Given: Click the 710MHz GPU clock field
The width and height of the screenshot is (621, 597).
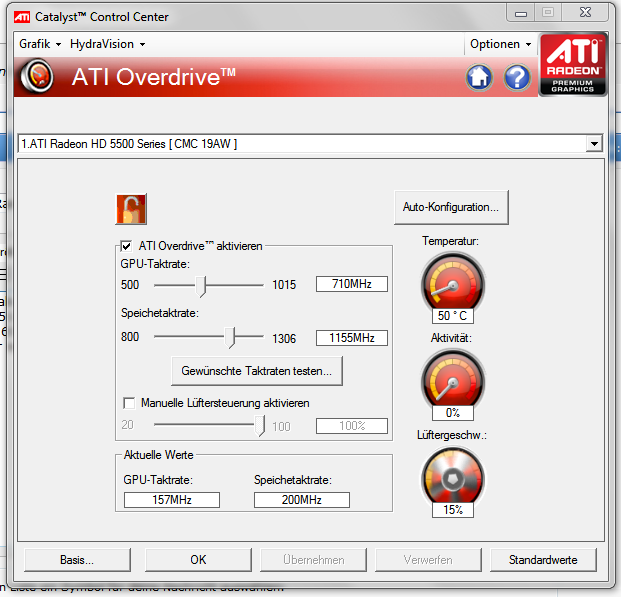Looking at the screenshot, I should (352, 284).
